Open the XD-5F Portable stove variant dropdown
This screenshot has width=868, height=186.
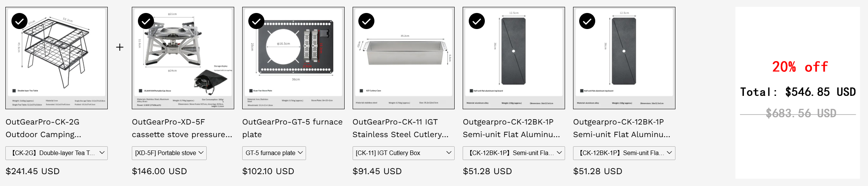point(169,153)
